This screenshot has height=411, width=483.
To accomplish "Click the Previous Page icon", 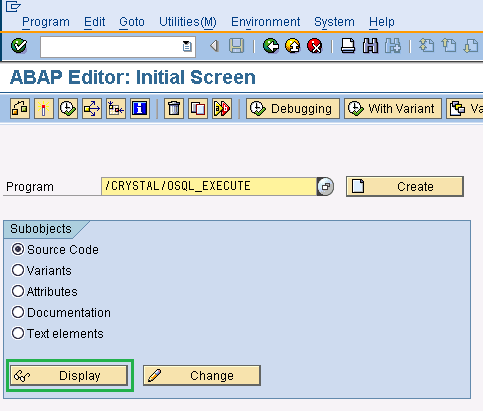I will coord(449,46).
